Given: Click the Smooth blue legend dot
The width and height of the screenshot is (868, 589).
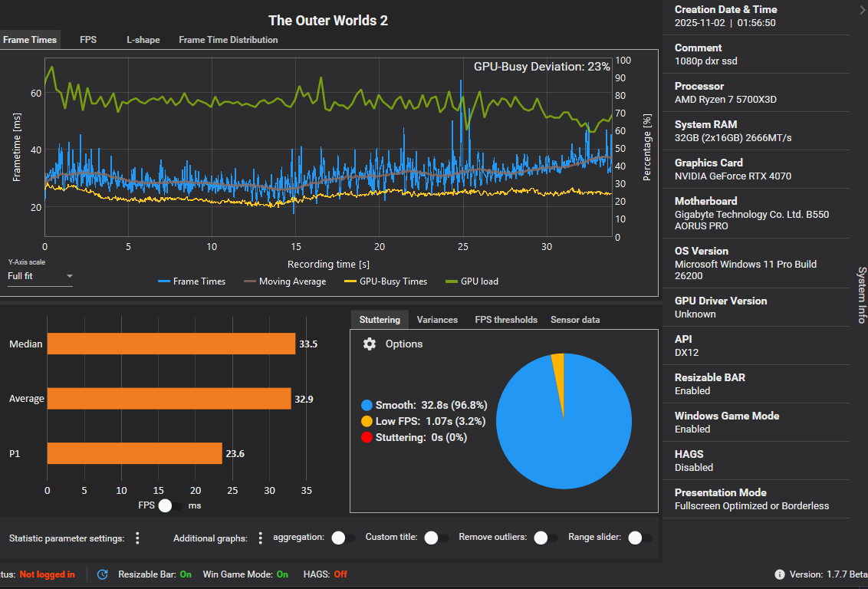Looking at the screenshot, I should click(367, 405).
